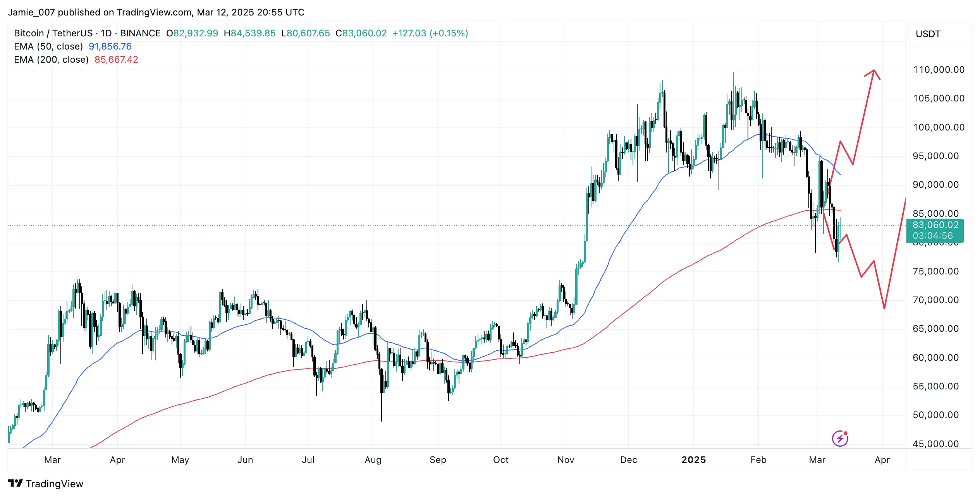The height and width of the screenshot is (497, 980).
Task: Click the percentage change +127.03 (+0.15%)
Action: point(430,33)
